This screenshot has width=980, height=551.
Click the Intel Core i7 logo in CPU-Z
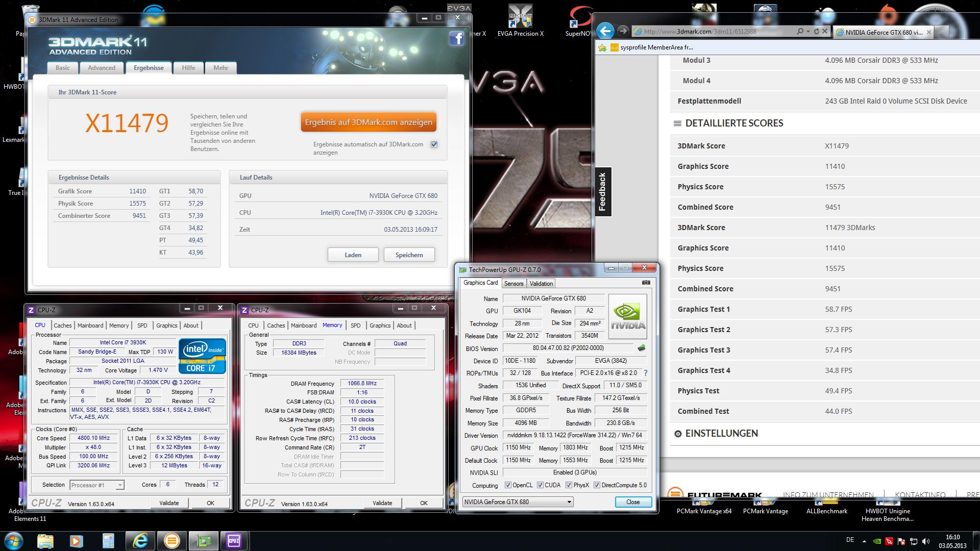pos(202,356)
